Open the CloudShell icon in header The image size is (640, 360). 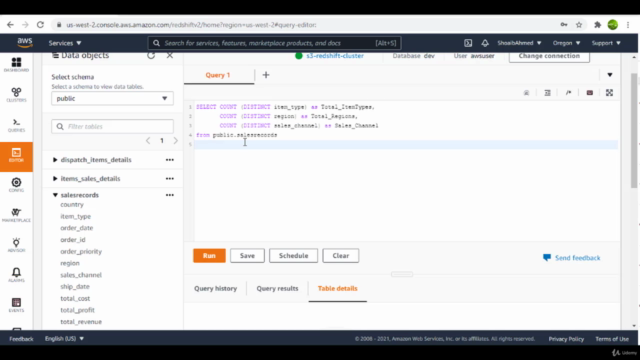(x=468, y=43)
